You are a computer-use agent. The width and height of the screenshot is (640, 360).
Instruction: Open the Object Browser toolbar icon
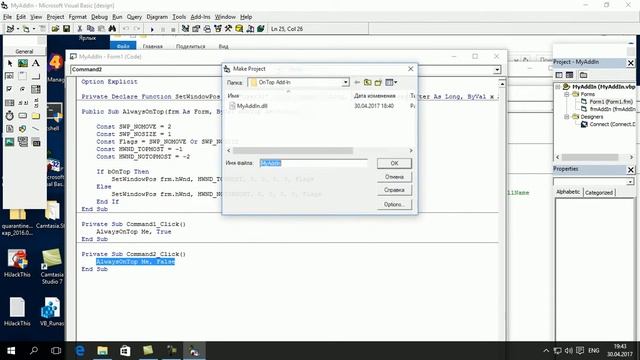[x=218, y=29]
